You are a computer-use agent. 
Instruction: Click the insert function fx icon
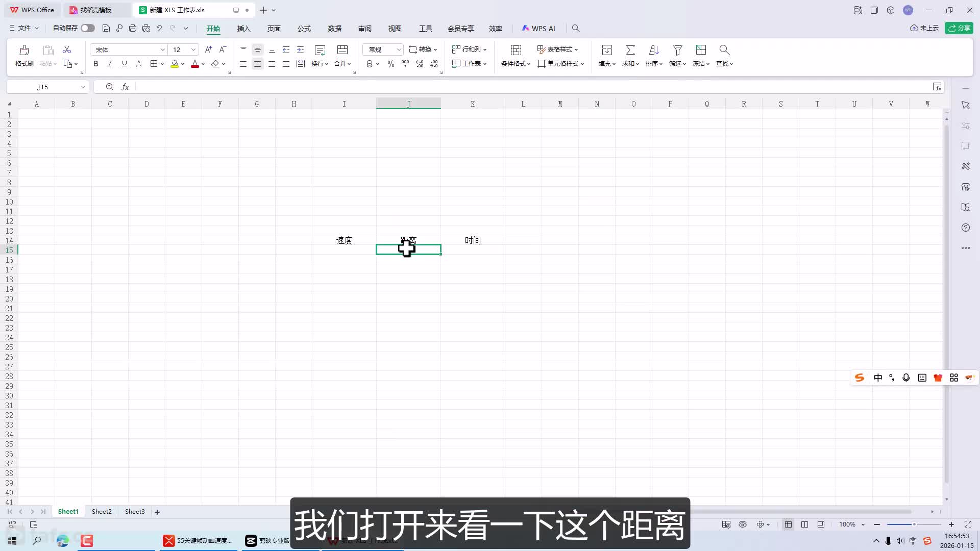tap(125, 87)
